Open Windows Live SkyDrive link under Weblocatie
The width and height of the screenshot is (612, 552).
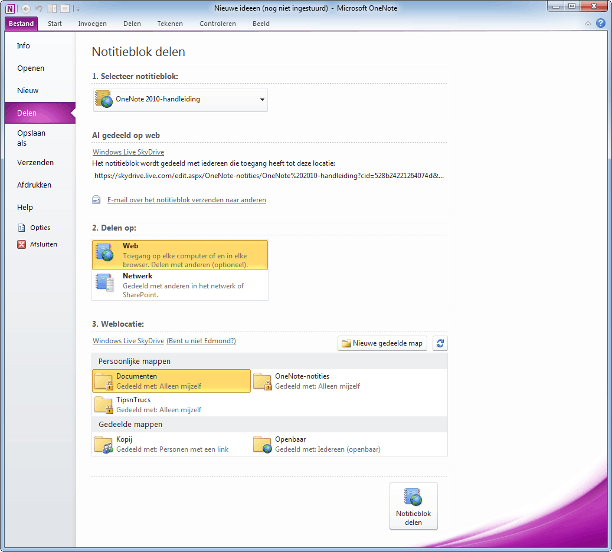pyautogui.click(x=128, y=341)
